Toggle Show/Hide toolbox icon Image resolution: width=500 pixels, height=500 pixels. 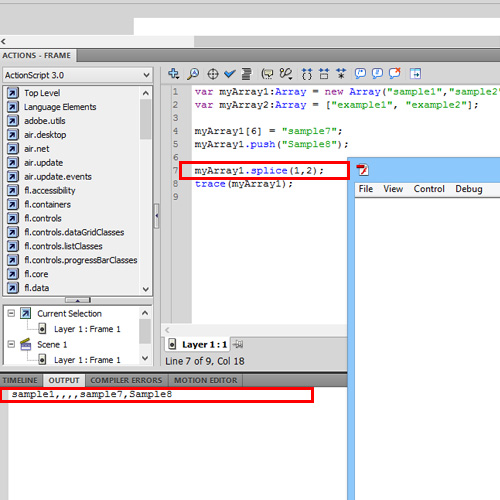click(416, 74)
